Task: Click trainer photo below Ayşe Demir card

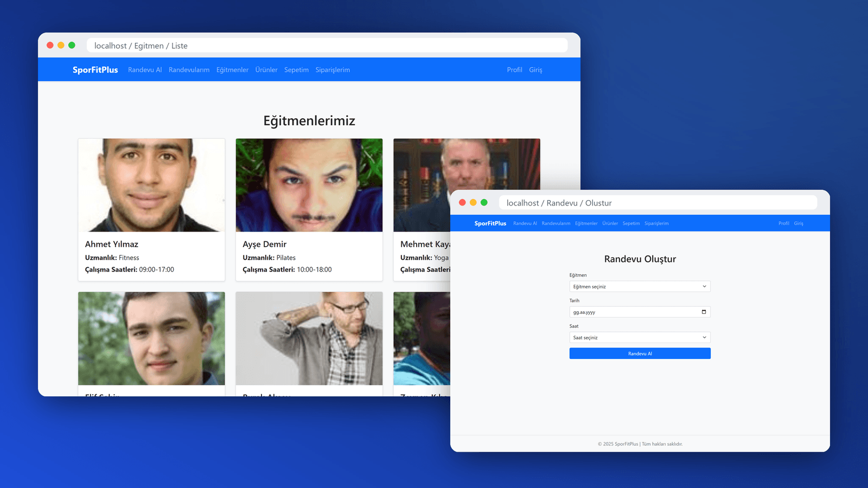Action: tap(309, 338)
